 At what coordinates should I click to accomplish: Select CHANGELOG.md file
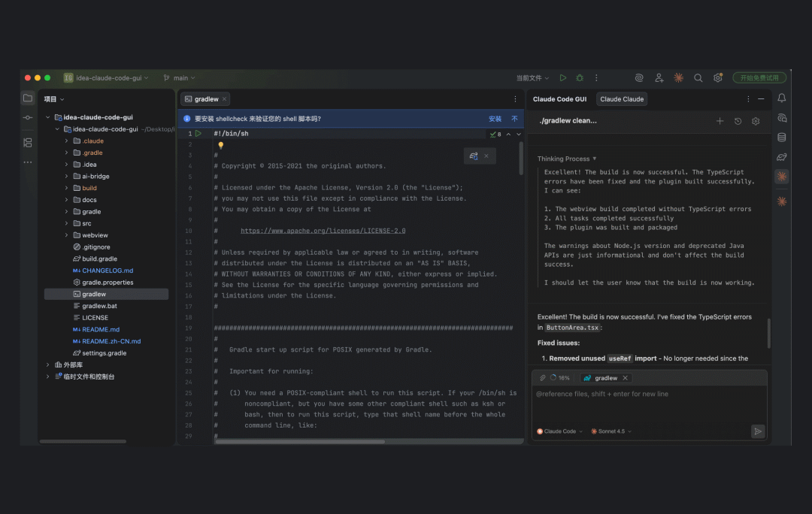[x=108, y=271]
